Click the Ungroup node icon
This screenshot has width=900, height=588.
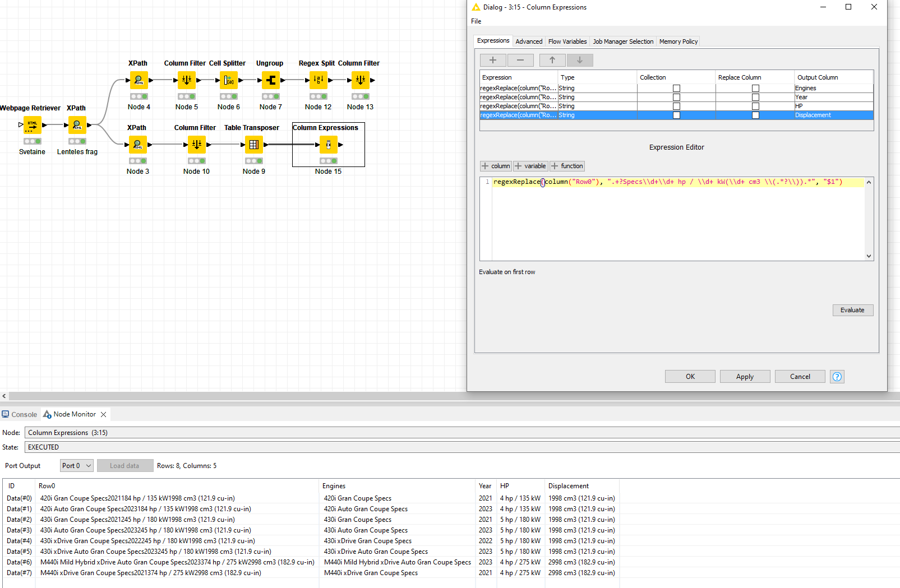coord(270,80)
